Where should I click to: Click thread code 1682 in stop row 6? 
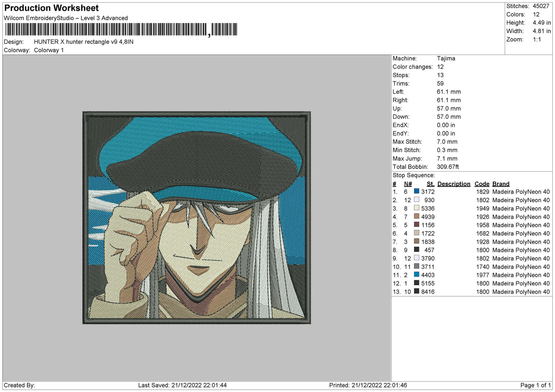pos(483,233)
